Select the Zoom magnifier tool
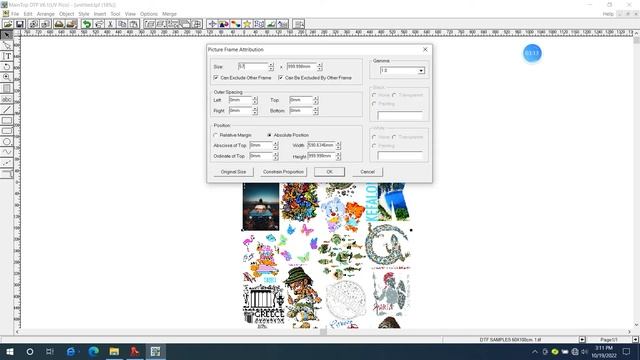Viewport: 640px width, 360px height. coord(7,77)
